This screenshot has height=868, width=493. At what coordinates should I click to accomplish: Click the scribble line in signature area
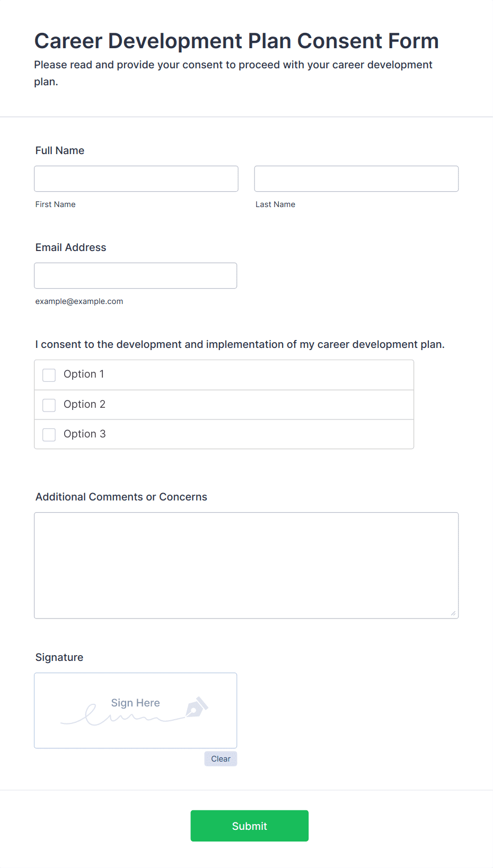tap(123, 716)
